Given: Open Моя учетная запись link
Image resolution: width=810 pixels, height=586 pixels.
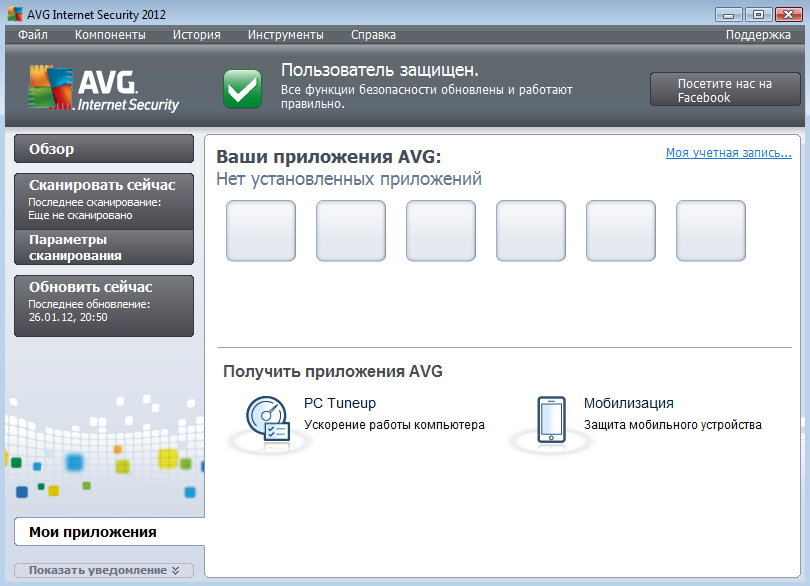Looking at the screenshot, I should coord(728,152).
